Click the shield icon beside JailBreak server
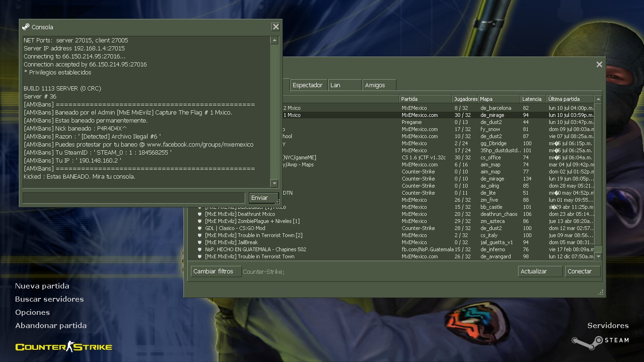Screen dimensions: 644x362 point(199,242)
